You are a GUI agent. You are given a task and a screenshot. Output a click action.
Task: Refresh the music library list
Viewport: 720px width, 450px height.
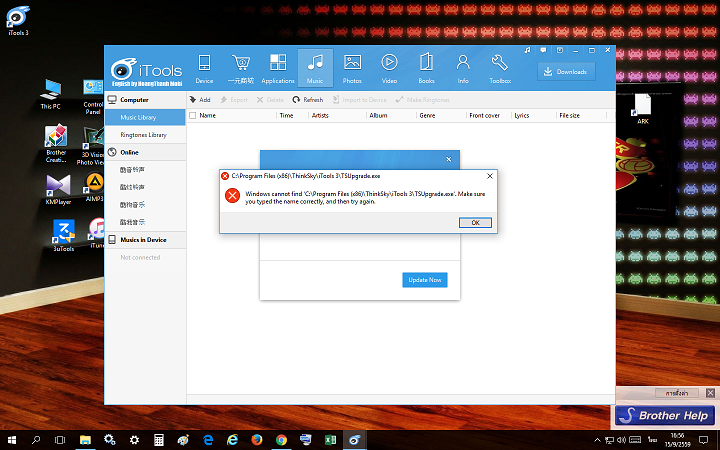(x=308, y=100)
